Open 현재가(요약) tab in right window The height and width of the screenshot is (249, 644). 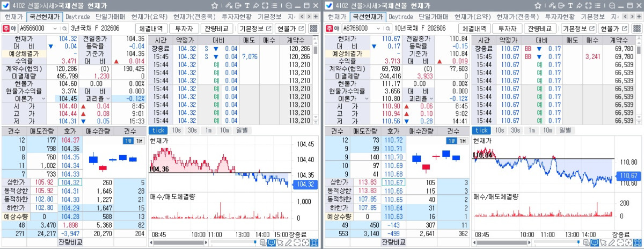(473, 17)
